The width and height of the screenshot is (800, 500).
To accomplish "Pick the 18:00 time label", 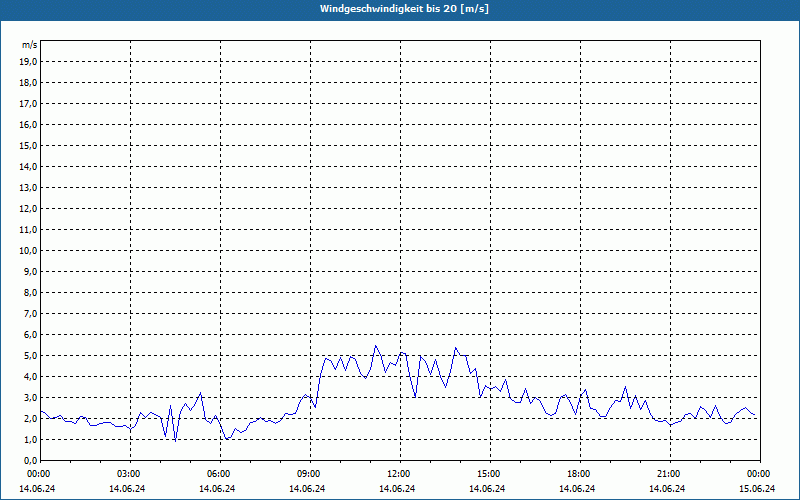I will coord(580,474).
